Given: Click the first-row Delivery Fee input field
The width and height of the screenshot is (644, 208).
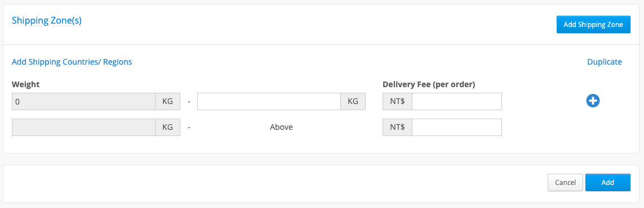Looking at the screenshot, I should (457, 102).
